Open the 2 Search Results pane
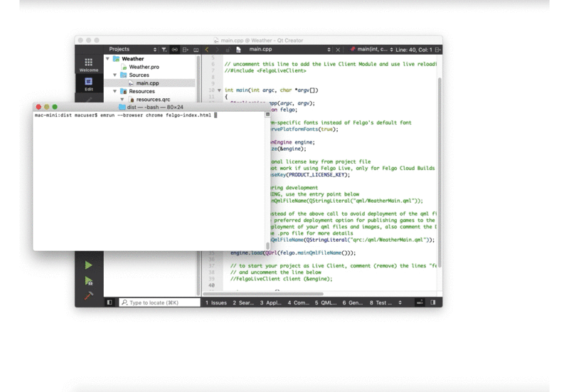Image resolution: width=569 pixels, height=392 pixels. pos(243,302)
